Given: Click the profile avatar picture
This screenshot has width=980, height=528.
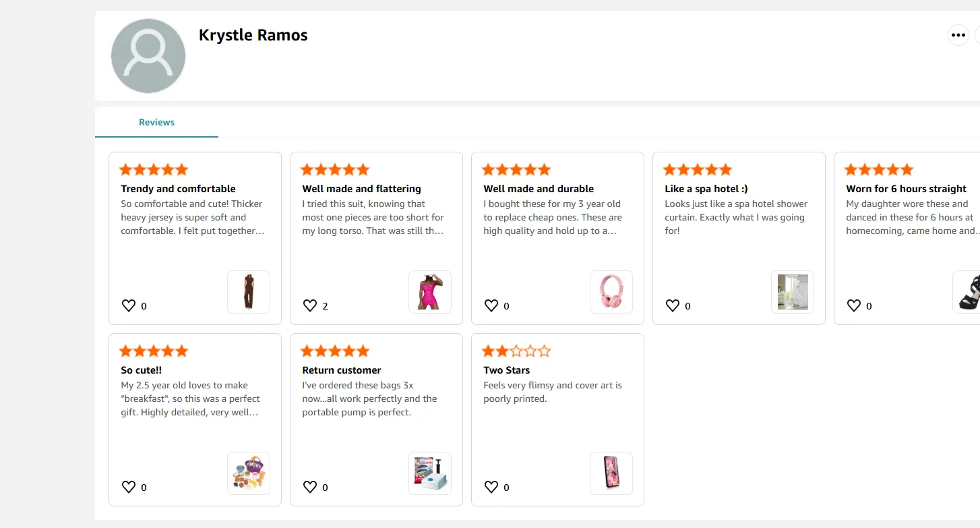Looking at the screenshot, I should tap(148, 56).
